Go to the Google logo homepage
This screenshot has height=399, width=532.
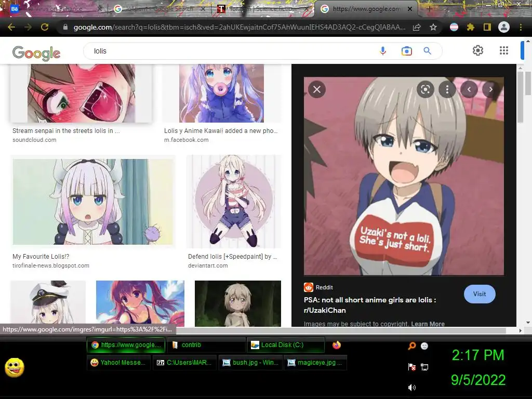(36, 53)
